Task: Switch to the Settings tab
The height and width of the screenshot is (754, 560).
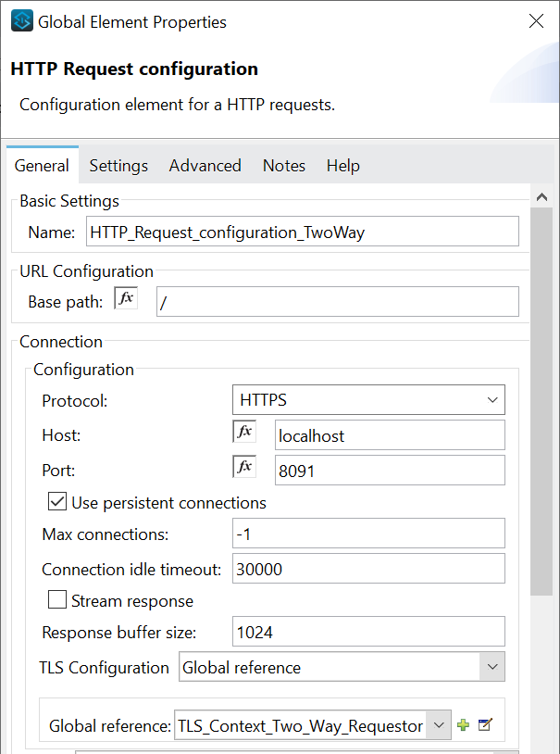Action: [118, 166]
